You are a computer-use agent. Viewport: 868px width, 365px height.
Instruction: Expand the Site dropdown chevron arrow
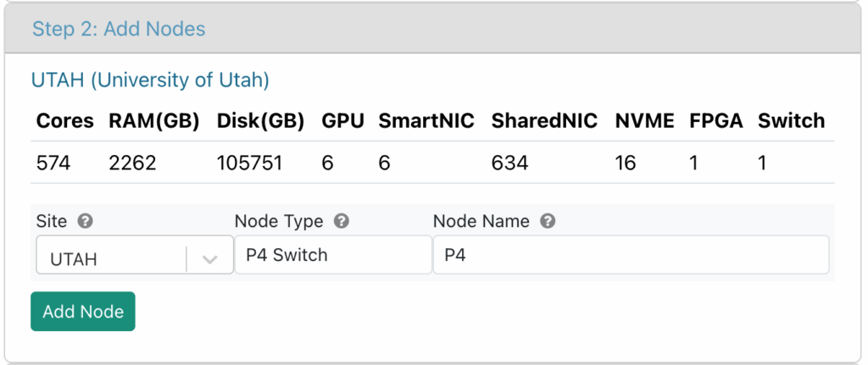coord(209,259)
